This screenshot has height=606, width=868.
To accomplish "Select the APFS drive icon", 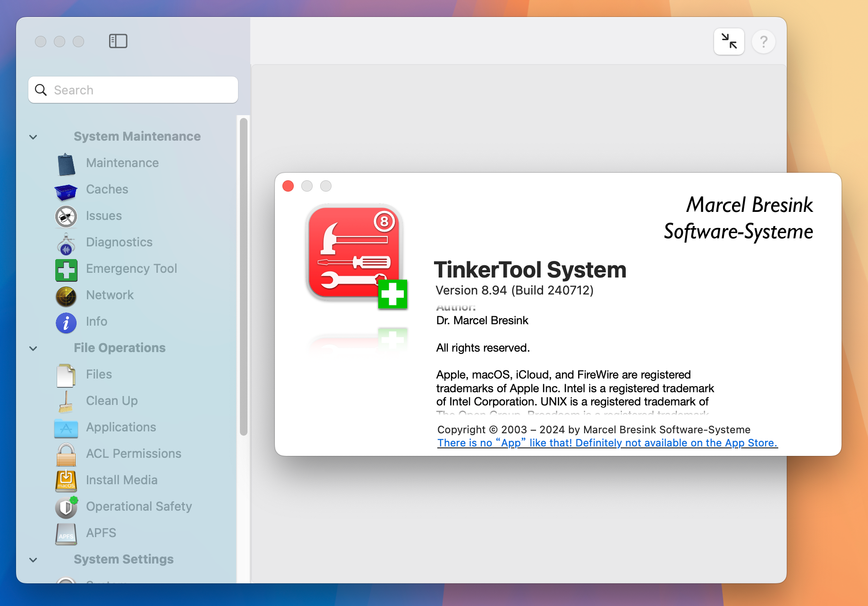I will pyautogui.click(x=66, y=534).
